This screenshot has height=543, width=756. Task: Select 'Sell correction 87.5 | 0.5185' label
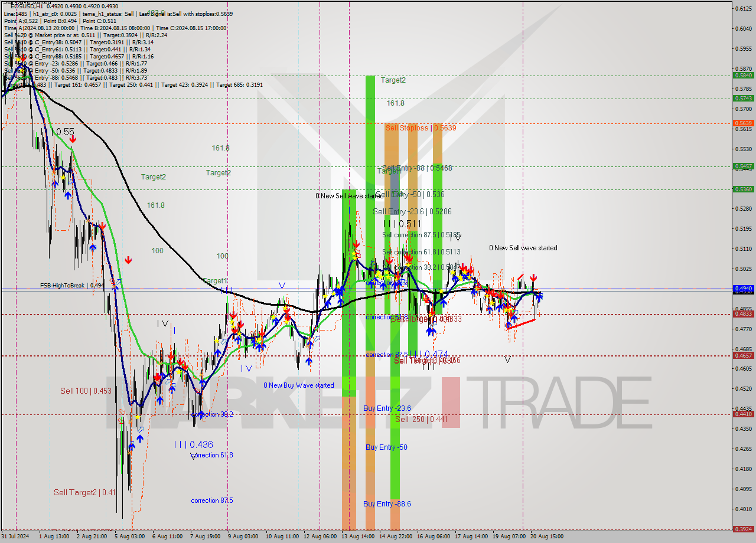(x=421, y=235)
